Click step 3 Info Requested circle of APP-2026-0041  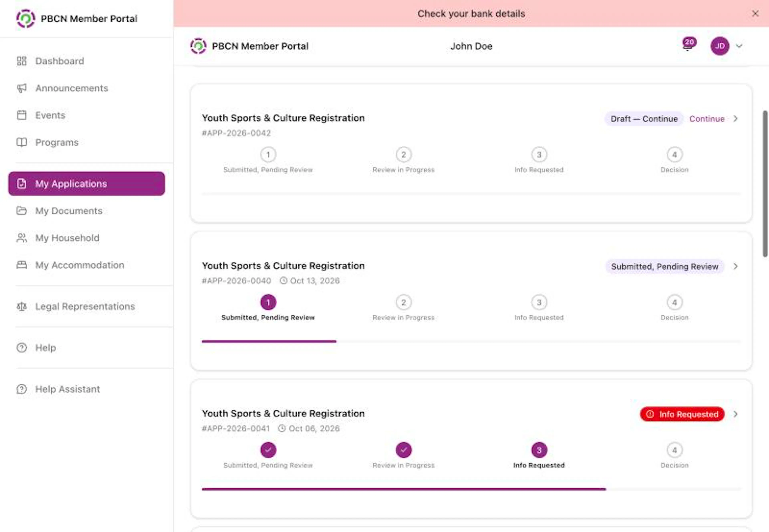539,450
